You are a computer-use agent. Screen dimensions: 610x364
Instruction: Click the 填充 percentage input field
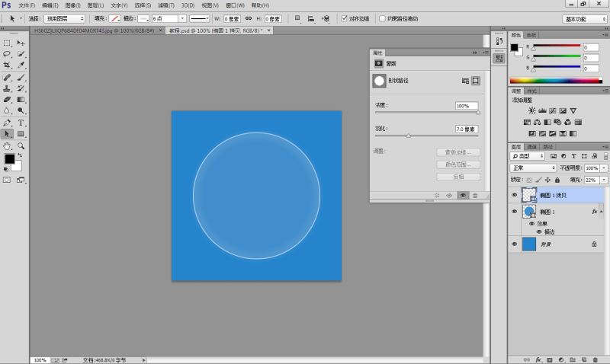[x=591, y=179]
